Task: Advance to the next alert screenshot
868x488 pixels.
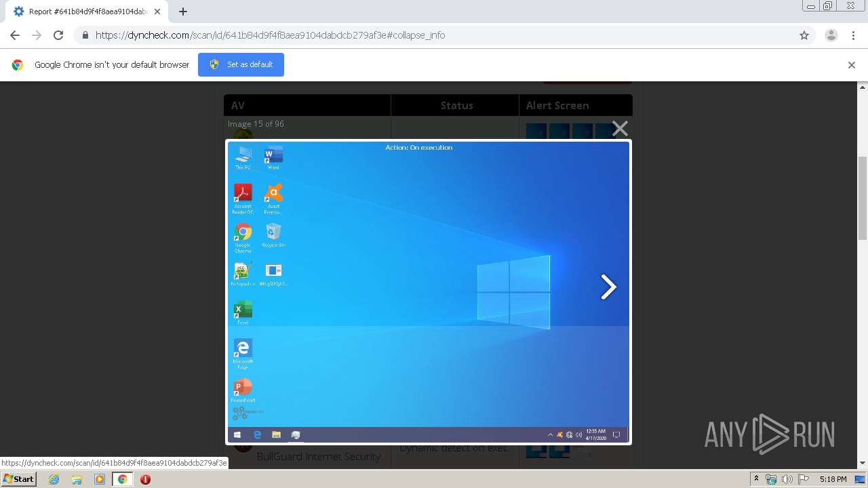Action: [608, 287]
